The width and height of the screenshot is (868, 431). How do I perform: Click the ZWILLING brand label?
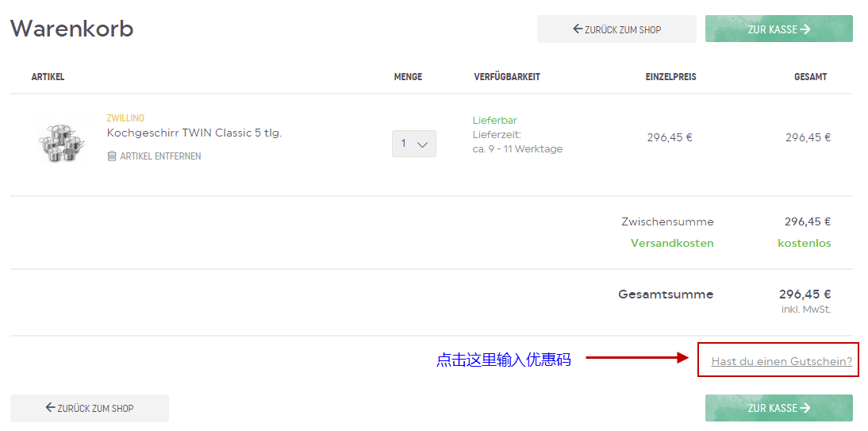tap(125, 118)
